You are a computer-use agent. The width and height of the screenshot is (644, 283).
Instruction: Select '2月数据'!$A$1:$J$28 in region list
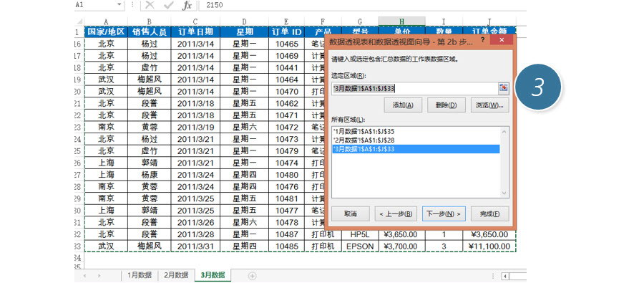tap(416, 140)
